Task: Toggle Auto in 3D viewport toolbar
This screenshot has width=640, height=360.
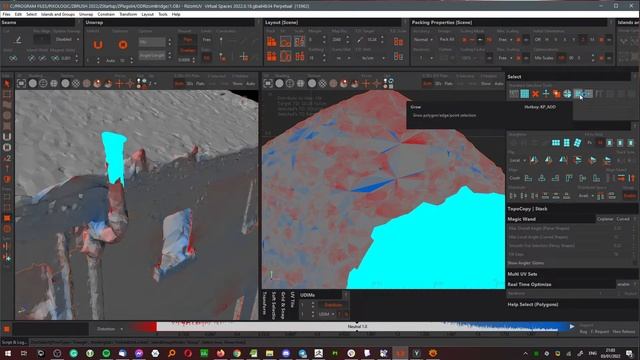Action: pos(251,84)
